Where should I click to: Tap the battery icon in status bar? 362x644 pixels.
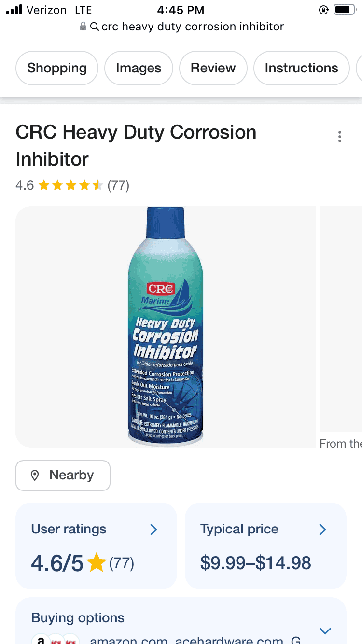345,10
